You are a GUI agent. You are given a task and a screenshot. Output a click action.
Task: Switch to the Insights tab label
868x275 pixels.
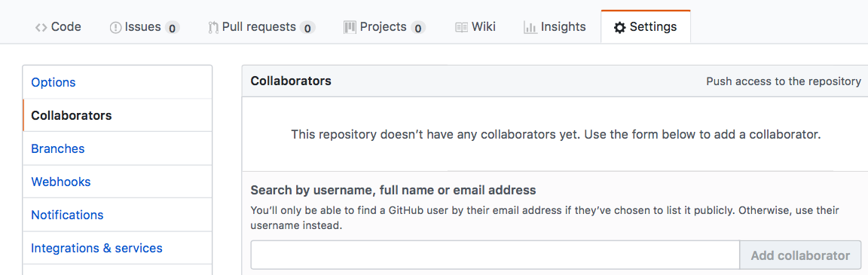[x=563, y=26]
